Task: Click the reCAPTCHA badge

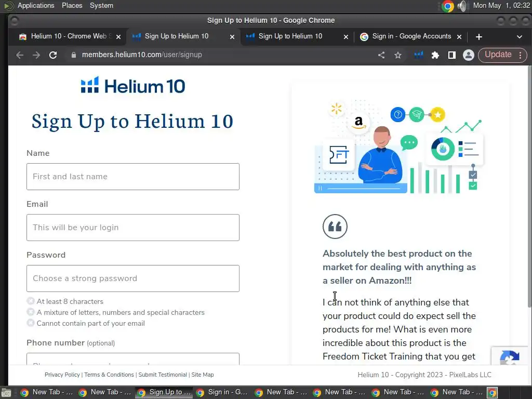Action: 509,356
